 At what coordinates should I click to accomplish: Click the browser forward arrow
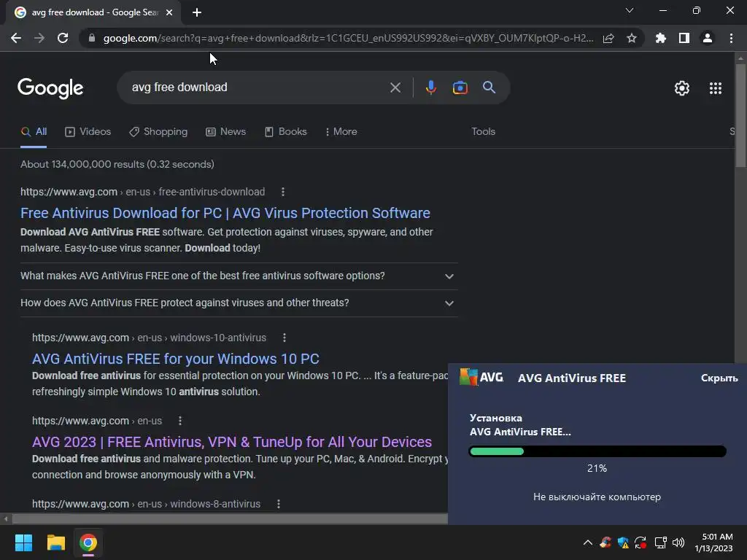39,38
